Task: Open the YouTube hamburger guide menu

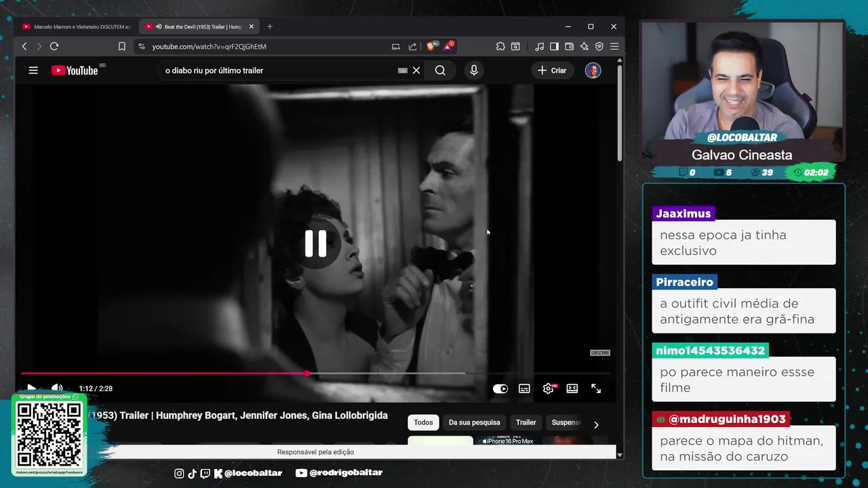Action: [x=33, y=70]
